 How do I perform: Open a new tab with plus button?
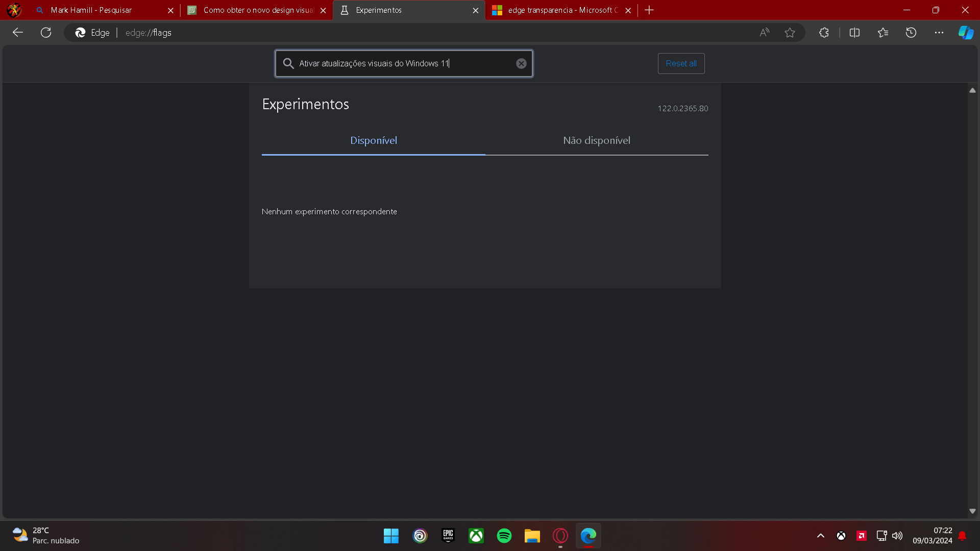[649, 10]
